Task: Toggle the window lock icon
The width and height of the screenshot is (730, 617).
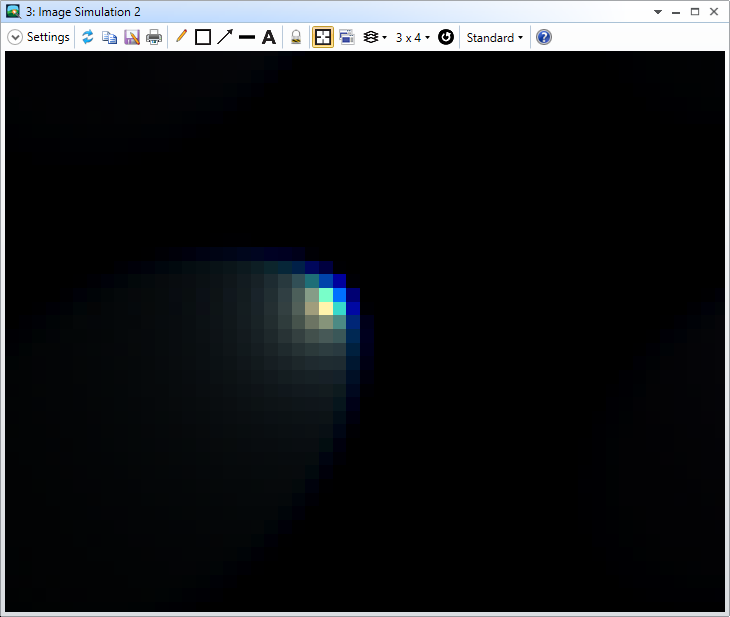Action: [x=296, y=37]
